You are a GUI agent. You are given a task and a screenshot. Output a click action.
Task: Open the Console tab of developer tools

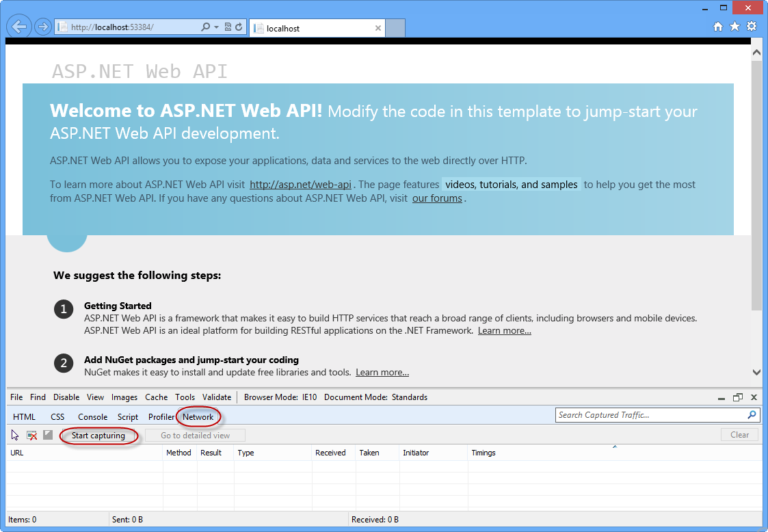[92, 416]
